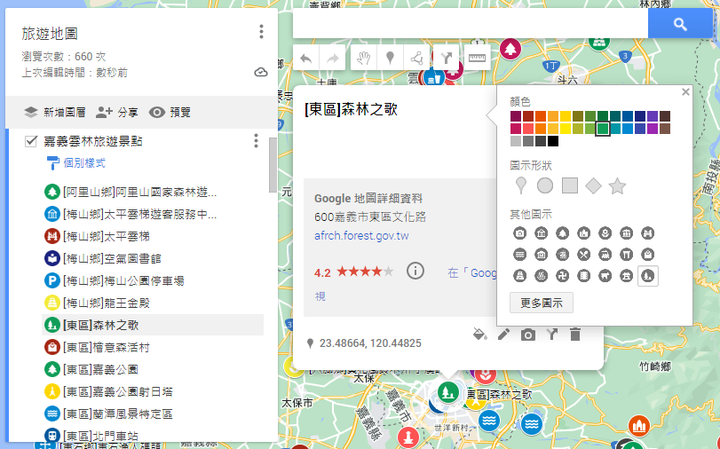The height and width of the screenshot is (449, 720).
Task: Click into the map search field
Action: point(470,24)
